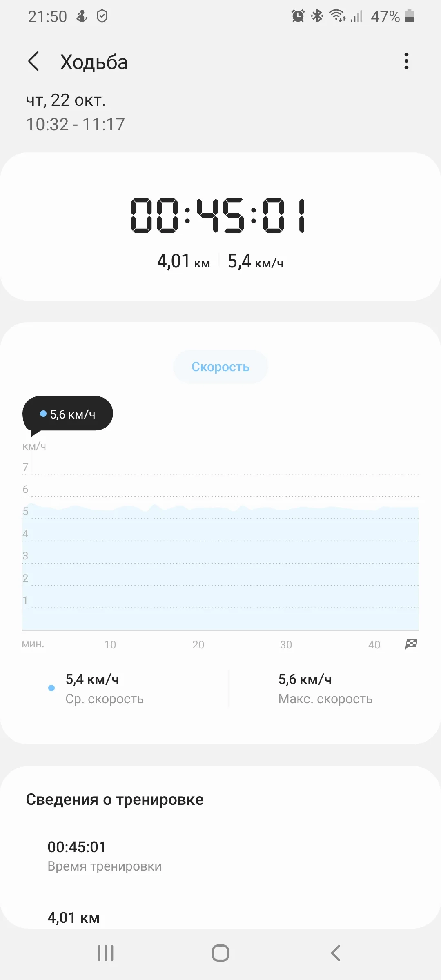
Task: Tap the Скорость chart selector chip
Action: click(x=220, y=367)
